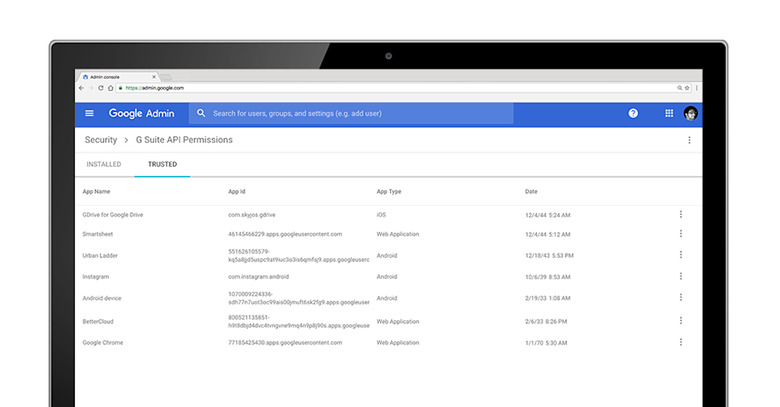Open options menu for GDrive row
780x407 pixels.
pos(681,213)
